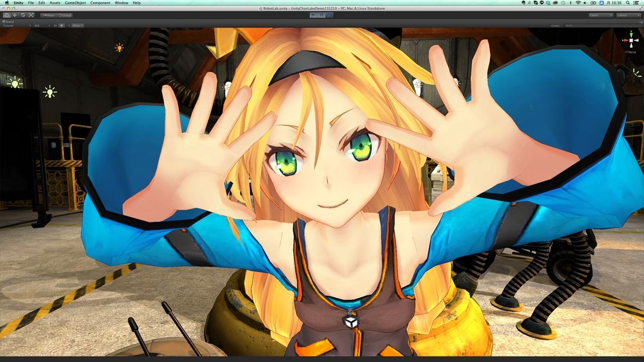Click the Bluetooth menu bar icon
The image size is (644, 362).
[x=571, y=3]
